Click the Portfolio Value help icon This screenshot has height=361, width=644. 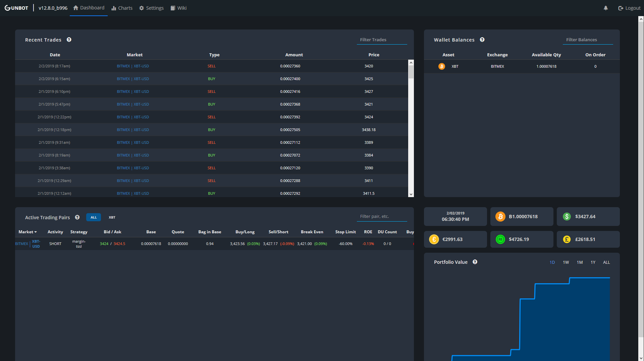475,262
